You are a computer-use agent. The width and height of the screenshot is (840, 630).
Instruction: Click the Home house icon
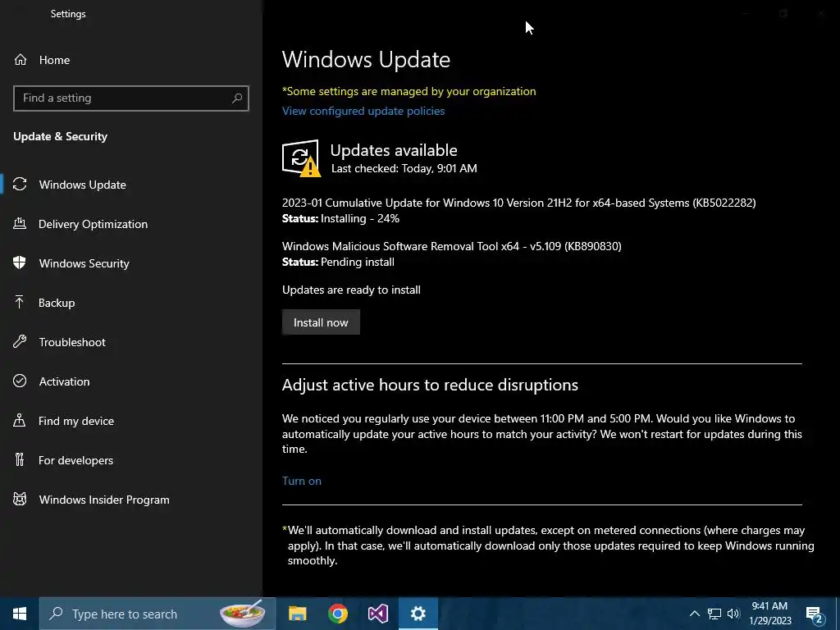[21, 59]
